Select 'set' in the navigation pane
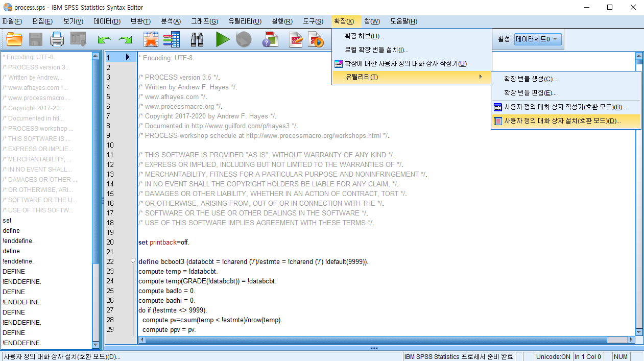Screen dimensions: 644x361 coord(7,221)
